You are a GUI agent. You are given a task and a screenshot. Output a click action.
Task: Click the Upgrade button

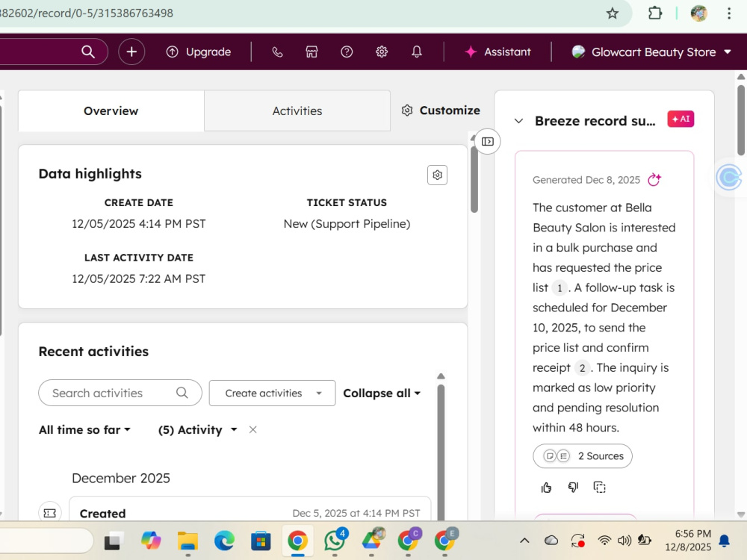pos(198,52)
